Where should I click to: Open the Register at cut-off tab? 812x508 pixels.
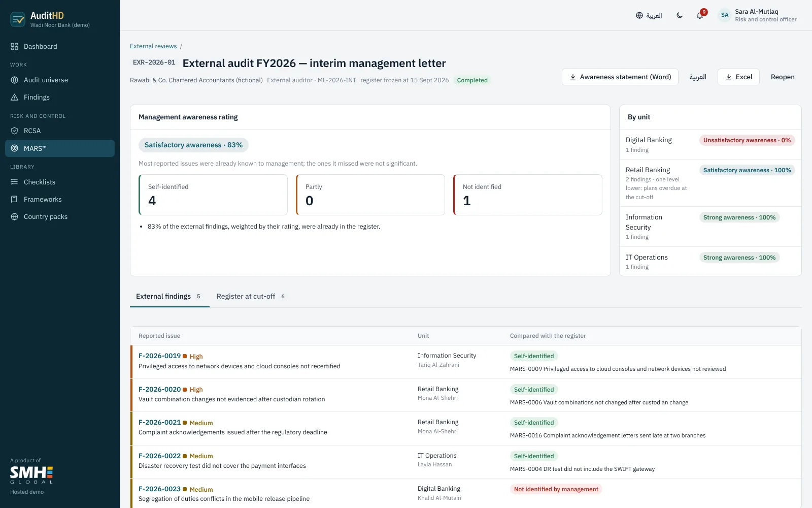tap(251, 297)
